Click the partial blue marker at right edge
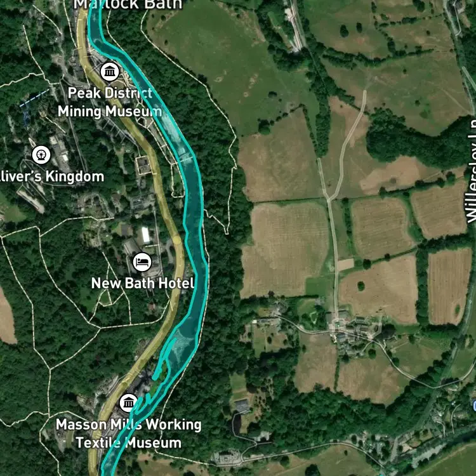476x476 pixels. point(474,405)
